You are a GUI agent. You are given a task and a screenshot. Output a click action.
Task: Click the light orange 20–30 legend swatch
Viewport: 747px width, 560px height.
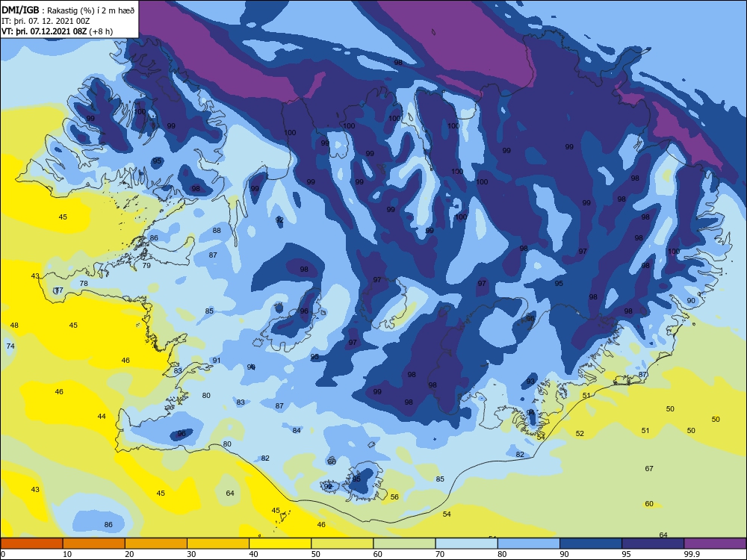tap(156, 544)
